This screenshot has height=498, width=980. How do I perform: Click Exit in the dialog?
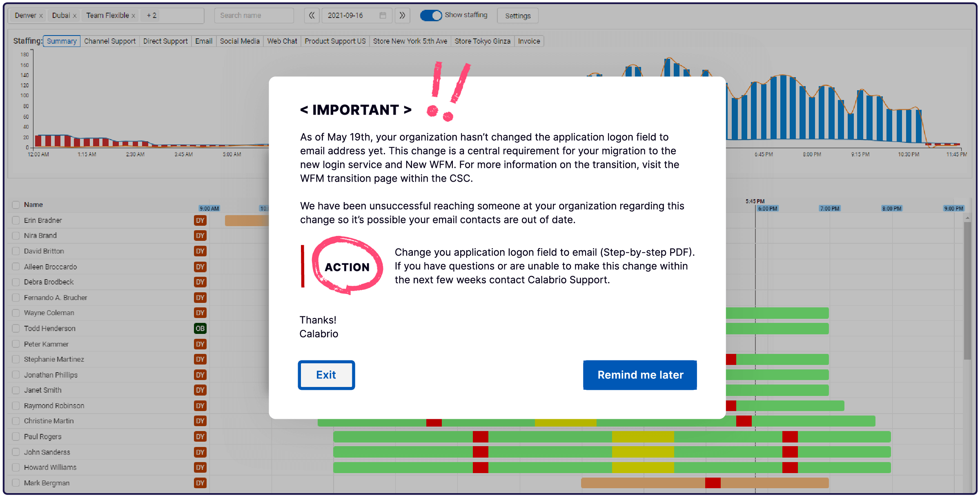pos(326,375)
